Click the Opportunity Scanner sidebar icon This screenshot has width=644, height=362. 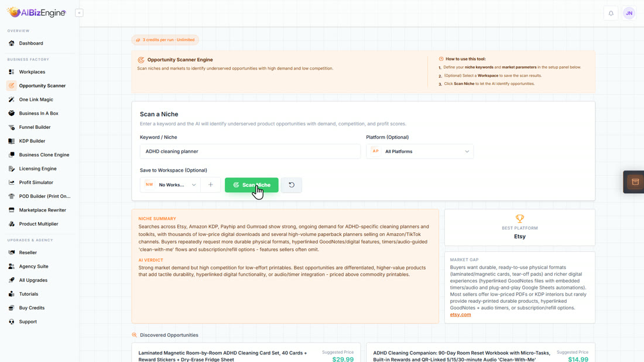(x=12, y=86)
